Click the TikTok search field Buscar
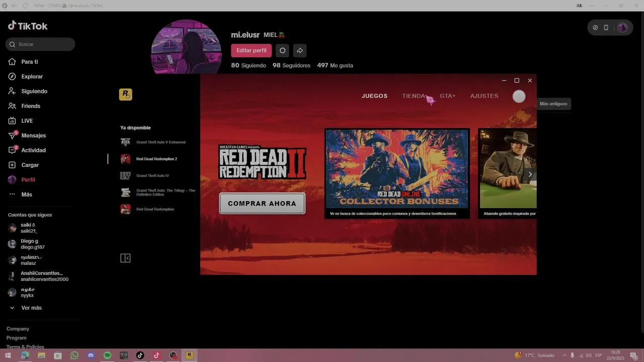The height and width of the screenshot is (362, 644). click(40, 44)
